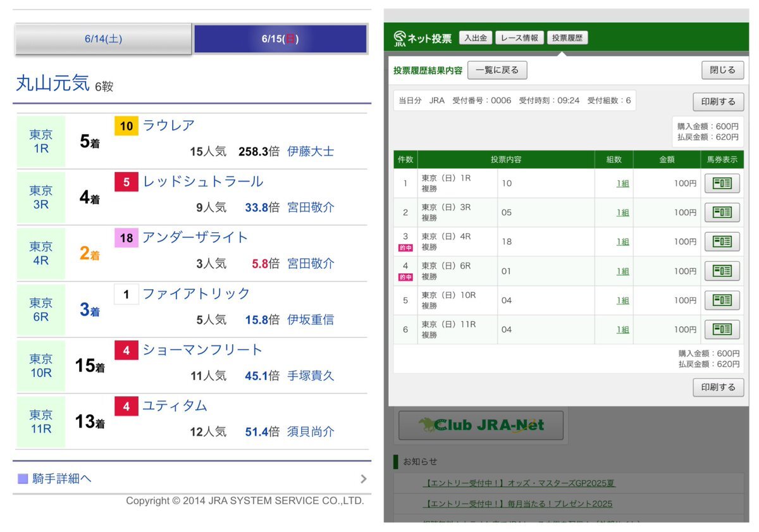This screenshot has height=532, width=759.
Task: Click odds 258.3倍 for ラウレア
Action: (259, 152)
